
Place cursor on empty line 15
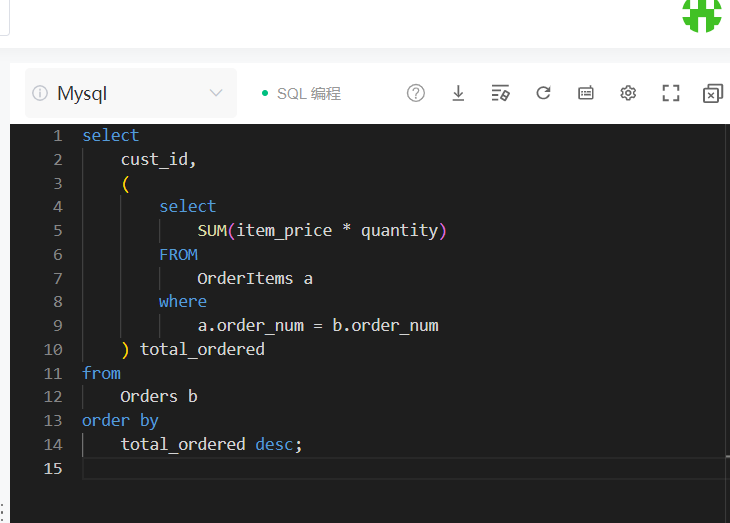click(x=405, y=469)
